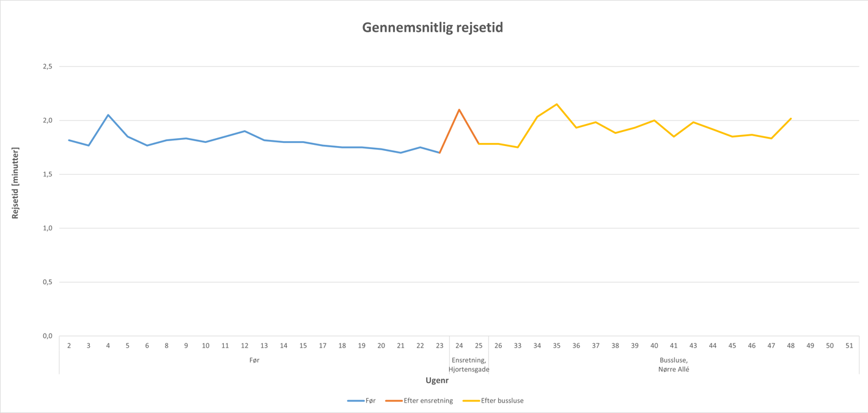Select the blue 'Før' legend entry

click(x=362, y=401)
